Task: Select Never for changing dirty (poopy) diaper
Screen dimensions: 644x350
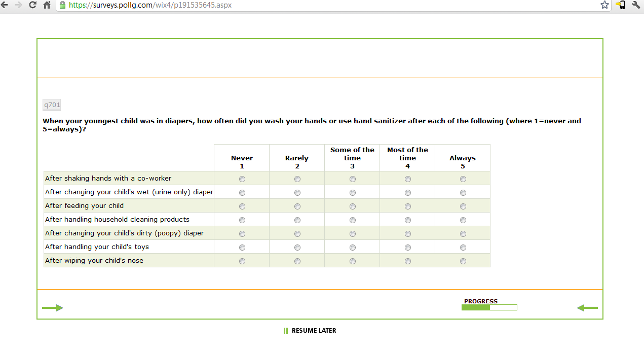Action: pyautogui.click(x=242, y=234)
